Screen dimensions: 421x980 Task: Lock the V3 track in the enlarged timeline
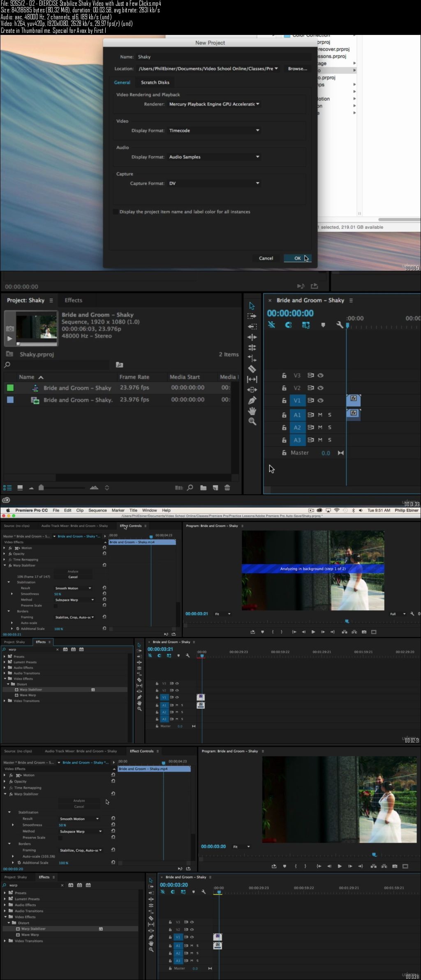coord(284,375)
